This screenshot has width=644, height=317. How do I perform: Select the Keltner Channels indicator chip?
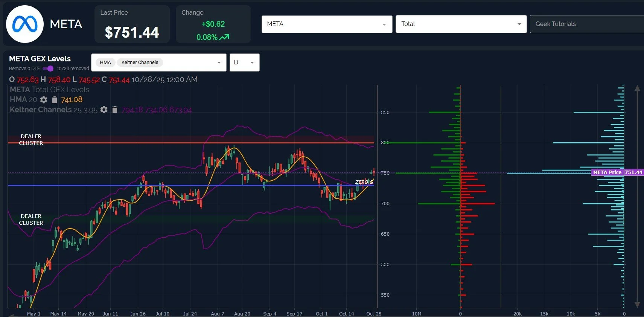point(140,62)
